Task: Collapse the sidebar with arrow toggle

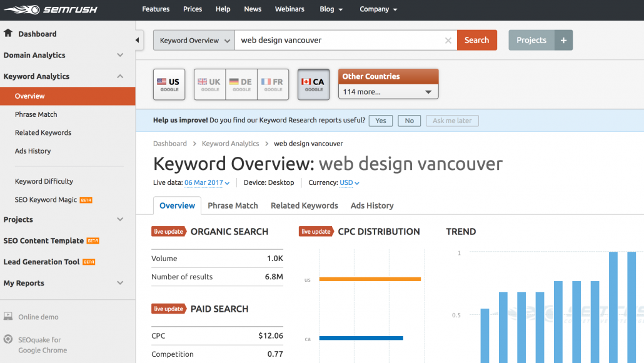Action: (x=138, y=40)
